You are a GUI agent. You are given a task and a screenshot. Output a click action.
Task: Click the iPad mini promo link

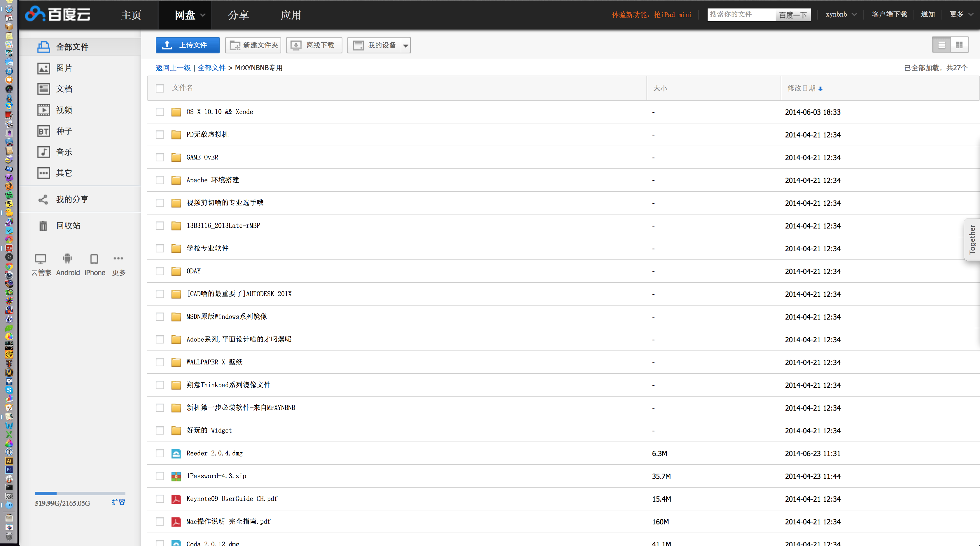[x=652, y=15]
